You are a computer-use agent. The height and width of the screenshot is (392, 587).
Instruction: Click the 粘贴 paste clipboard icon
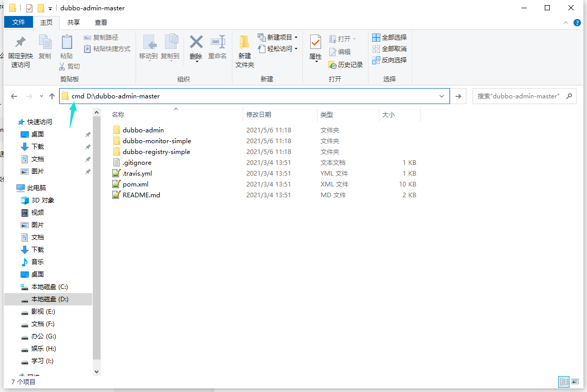click(66, 42)
